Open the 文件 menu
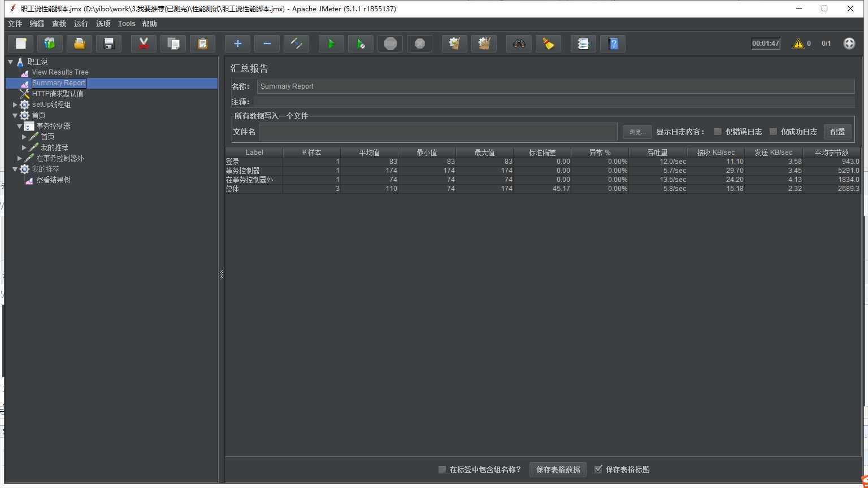The width and height of the screenshot is (868, 488). [x=15, y=24]
